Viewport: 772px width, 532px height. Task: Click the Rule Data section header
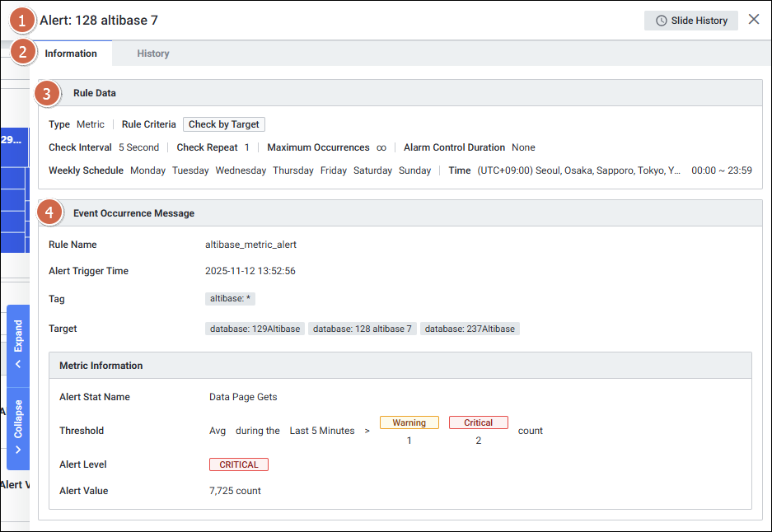pos(95,93)
